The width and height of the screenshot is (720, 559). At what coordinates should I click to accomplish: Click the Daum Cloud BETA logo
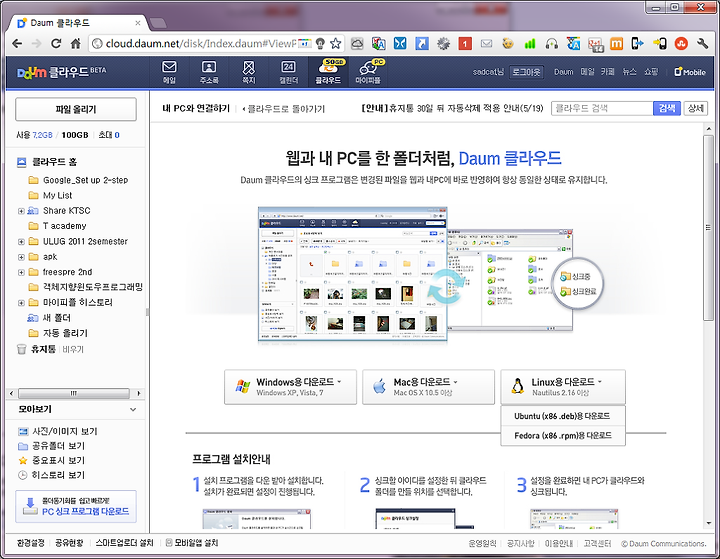(61, 72)
